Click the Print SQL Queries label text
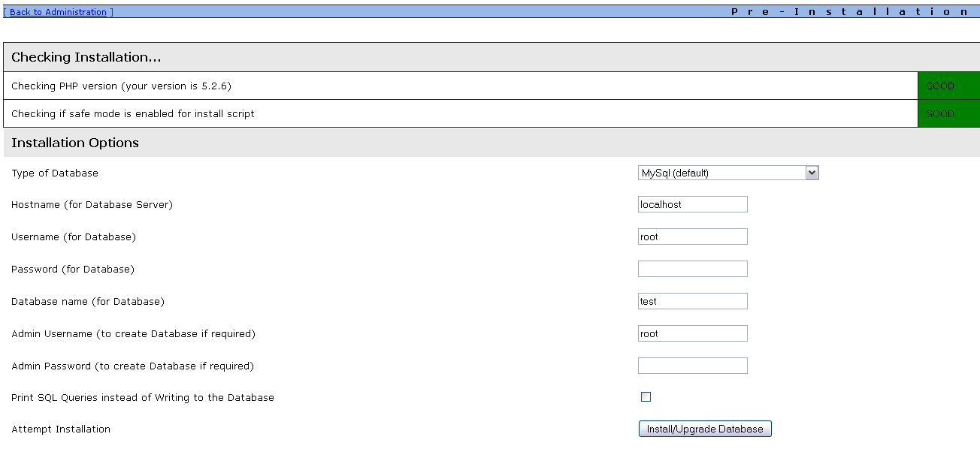This screenshot has height=458, width=980. pos(143,397)
